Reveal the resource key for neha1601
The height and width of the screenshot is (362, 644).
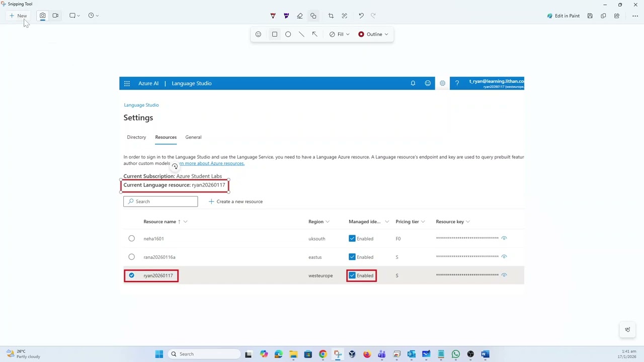tap(504, 238)
